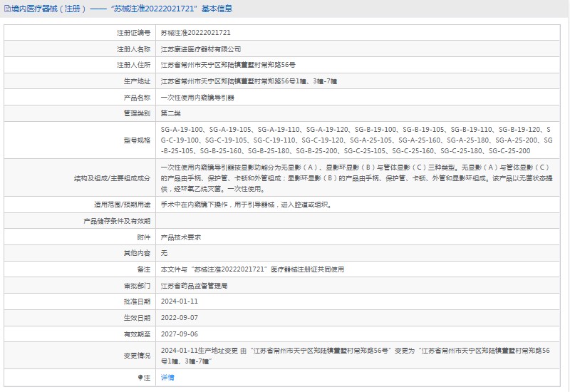
Task: Click the page title 境内医疗器械（注册）
Action: (x=48, y=9)
